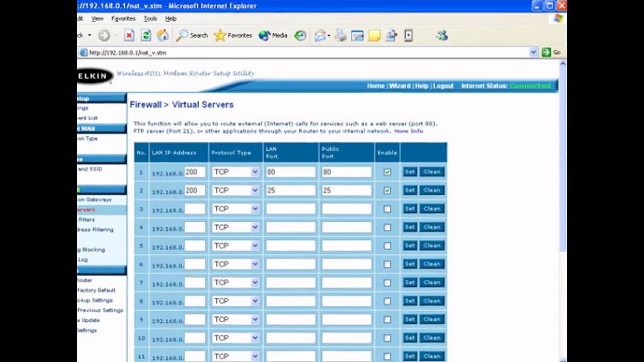Check the Enable checkbox in row 8
Viewport: 644px width, 362px height.
pyautogui.click(x=387, y=301)
